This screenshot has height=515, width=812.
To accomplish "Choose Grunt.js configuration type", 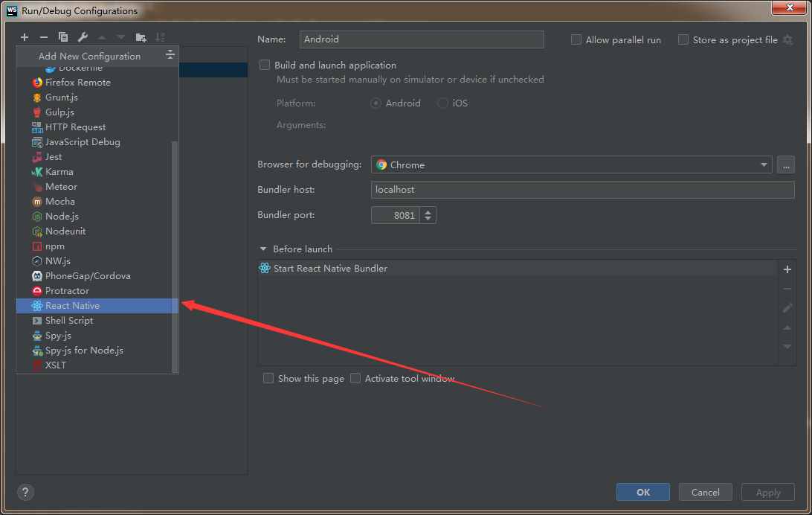I will click(x=97, y=97).
